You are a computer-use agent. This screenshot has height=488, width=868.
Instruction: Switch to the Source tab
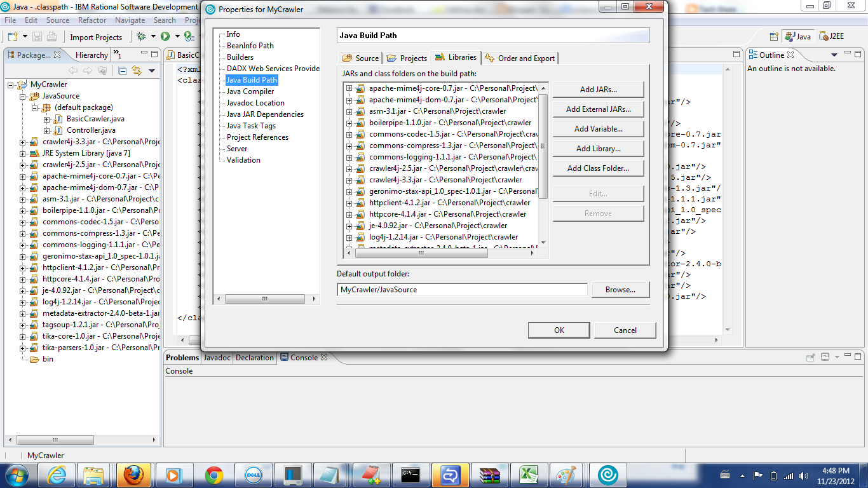pyautogui.click(x=360, y=58)
